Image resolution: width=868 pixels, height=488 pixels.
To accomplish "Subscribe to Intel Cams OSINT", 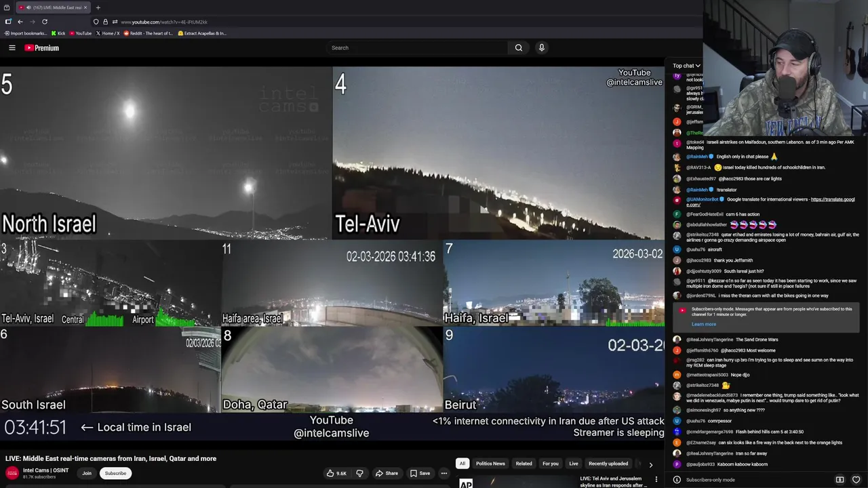I will (115, 473).
